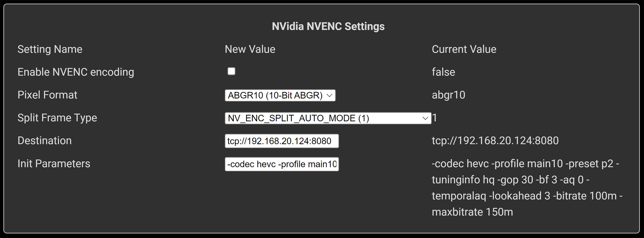
Task: Expand the Split Frame Type dropdown
Action: 328,118
